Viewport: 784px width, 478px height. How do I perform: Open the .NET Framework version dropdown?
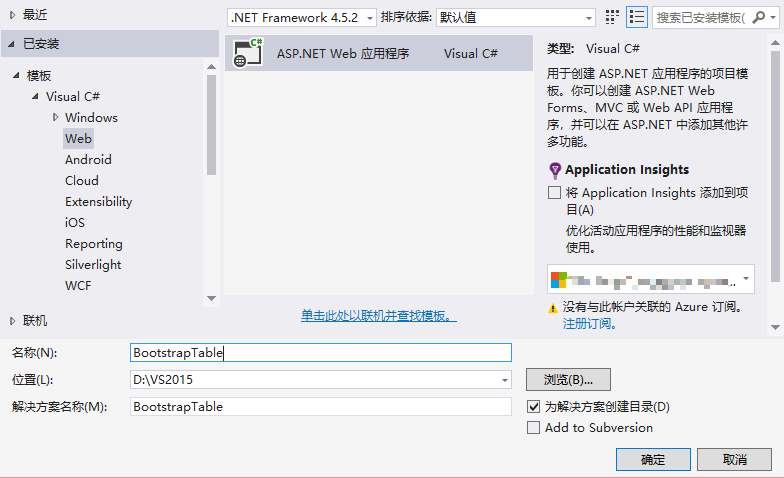pos(370,18)
